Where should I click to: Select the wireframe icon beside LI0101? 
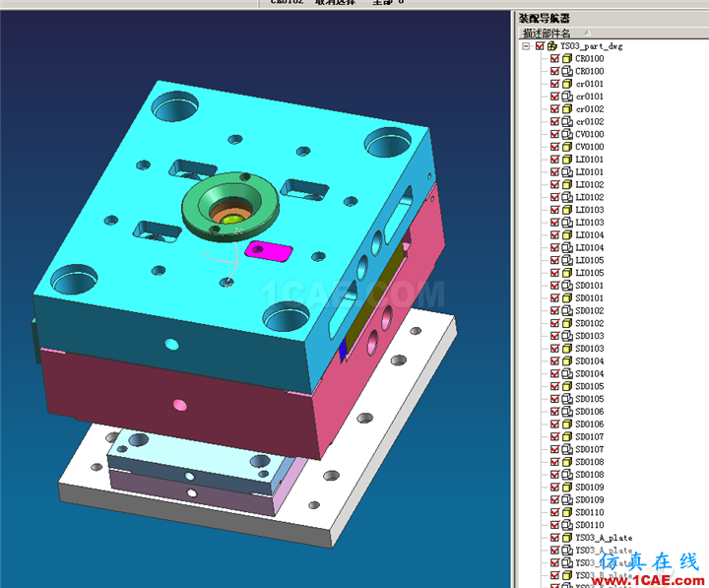point(567,172)
